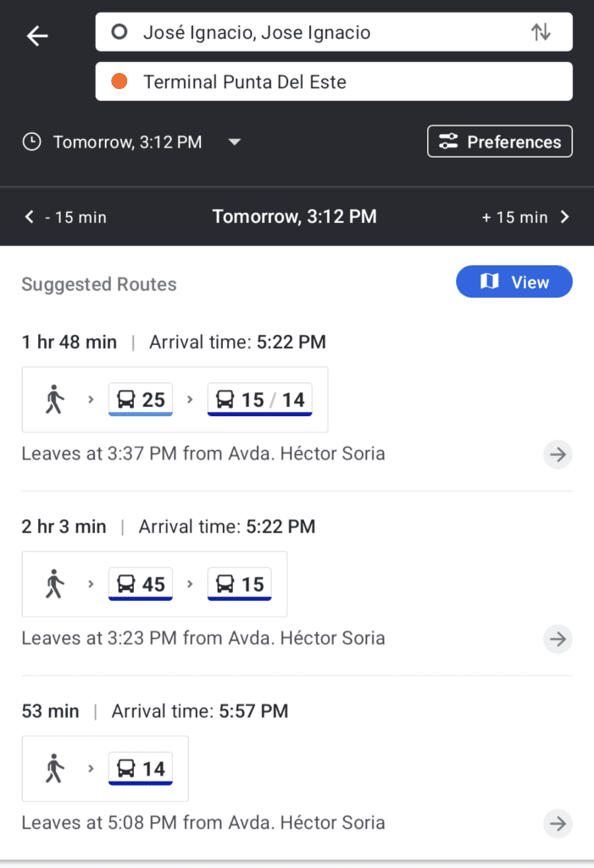Swap origin and destination with the arrows icon
The width and height of the screenshot is (594, 868).
541,32
